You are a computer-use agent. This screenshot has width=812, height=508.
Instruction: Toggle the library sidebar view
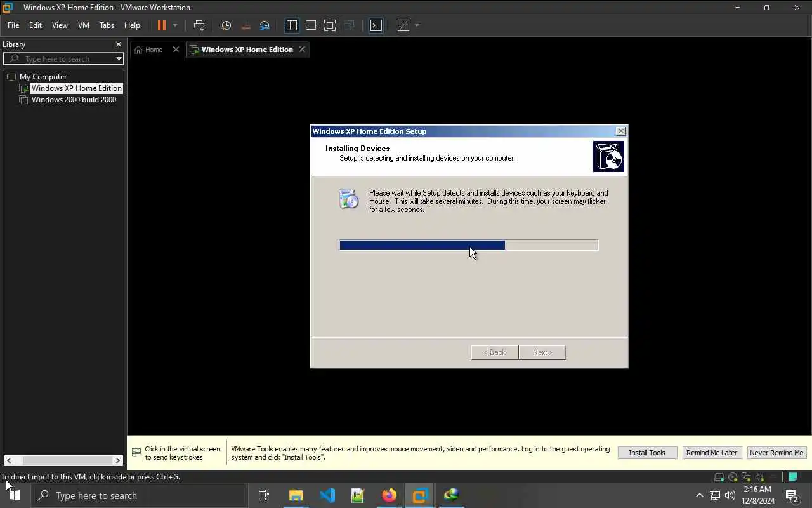click(292, 25)
